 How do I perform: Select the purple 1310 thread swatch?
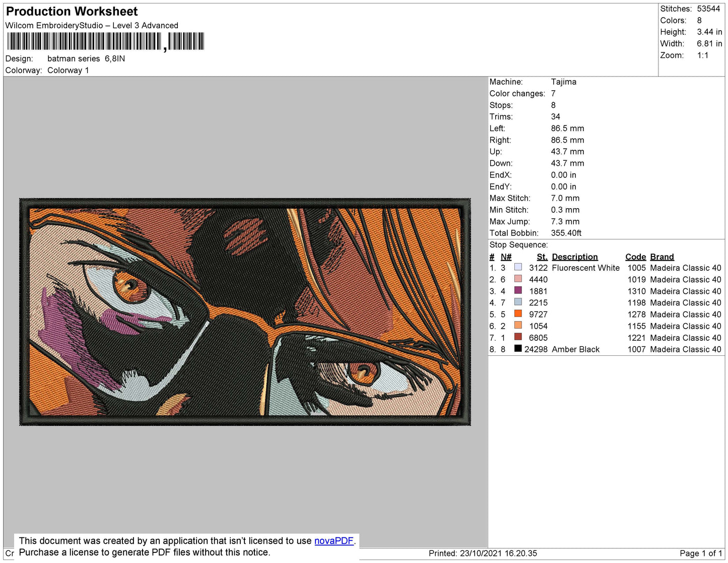(x=518, y=290)
